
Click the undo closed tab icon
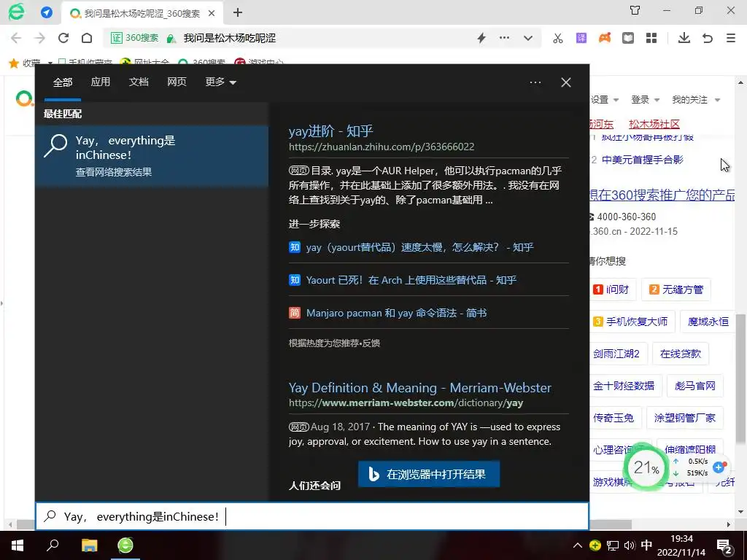(x=708, y=38)
